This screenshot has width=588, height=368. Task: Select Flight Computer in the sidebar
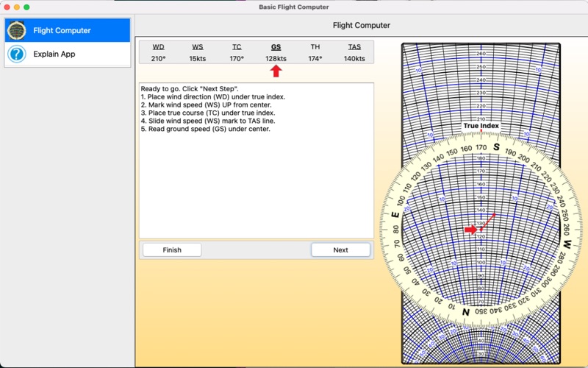click(x=62, y=31)
